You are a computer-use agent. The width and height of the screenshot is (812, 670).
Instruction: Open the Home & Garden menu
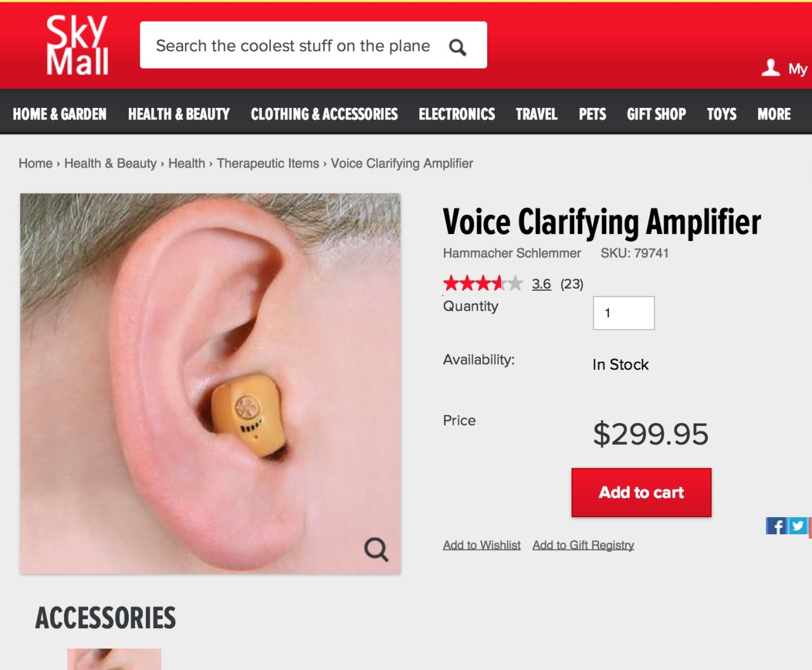(x=60, y=114)
